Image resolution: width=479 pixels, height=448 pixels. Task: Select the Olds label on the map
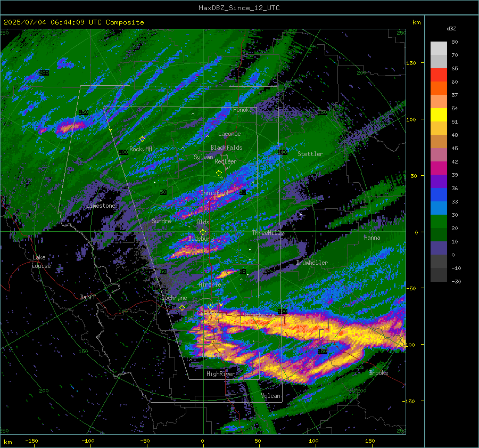pos(203,222)
